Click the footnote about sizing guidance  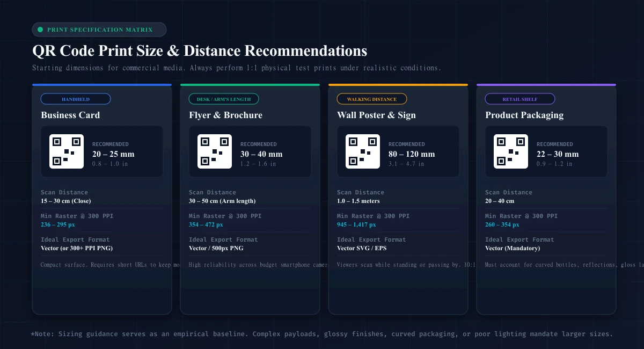pos(322,334)
